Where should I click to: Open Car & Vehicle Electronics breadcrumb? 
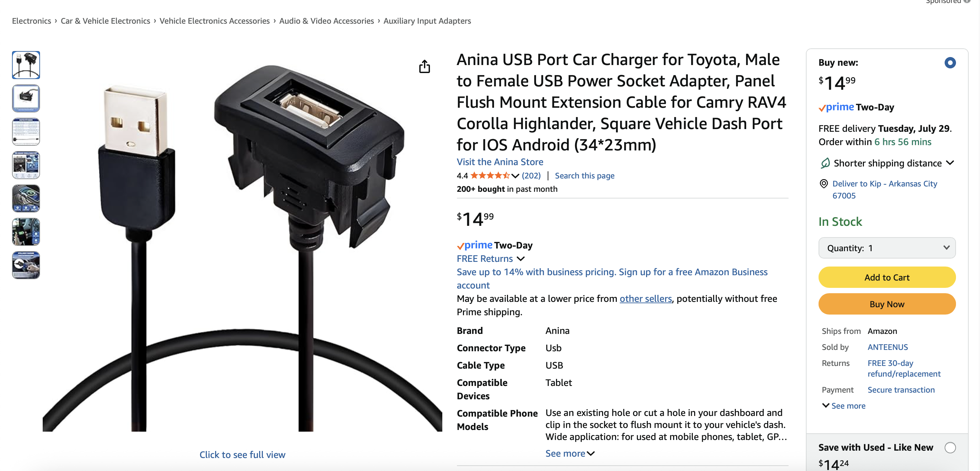click(x=105, y=21)
